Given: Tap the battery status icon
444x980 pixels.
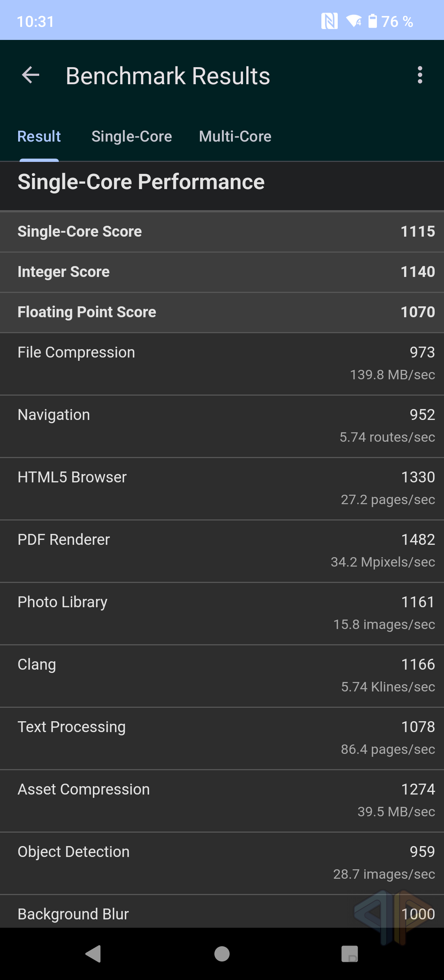Looking at the screenshot, I should [x=373, y=21].
